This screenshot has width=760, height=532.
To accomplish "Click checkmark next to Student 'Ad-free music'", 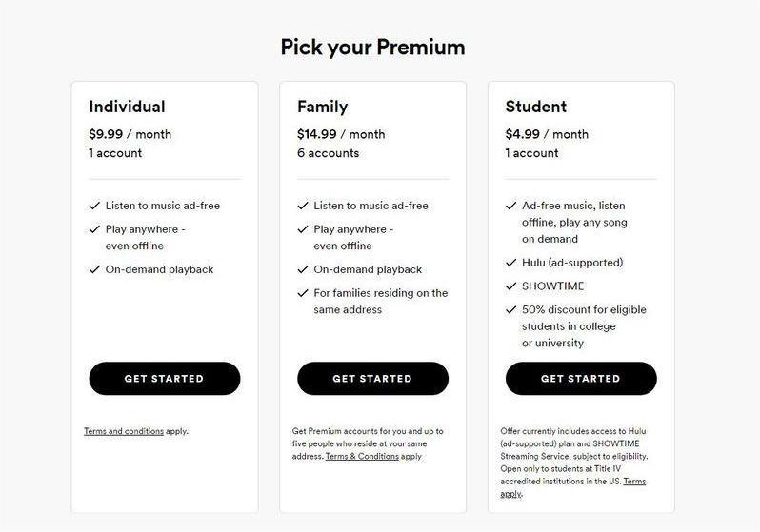I will coord(511,206).
